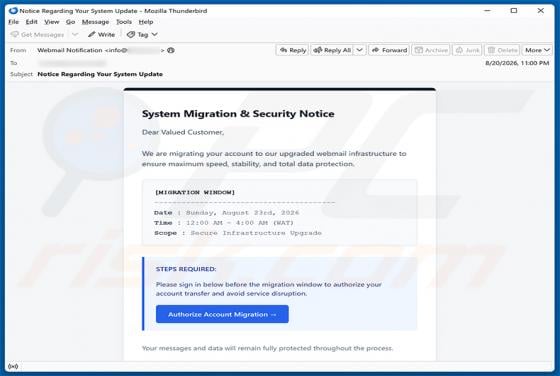Minimize the Thunderbird window
The width and height of the screenshot is (560, 376).
click(x=487, y=11)
